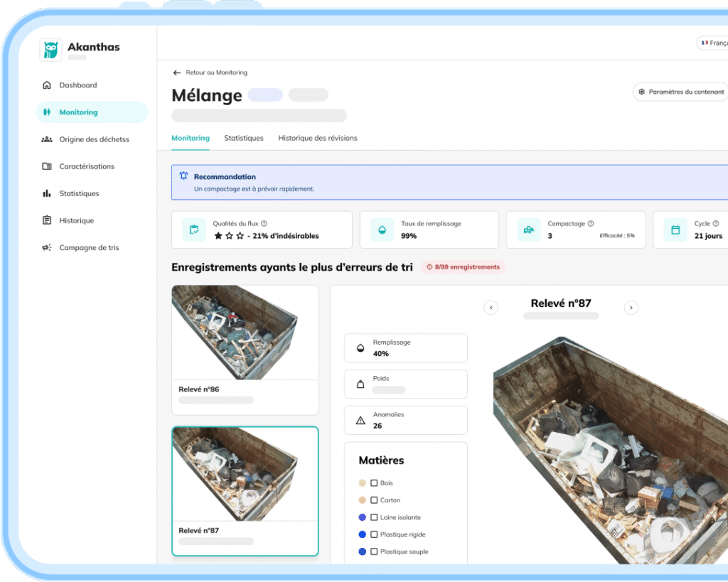This screenshot has width=728, height=582.
Task: Open the Français language selector
Action: (x=712, y=43)
